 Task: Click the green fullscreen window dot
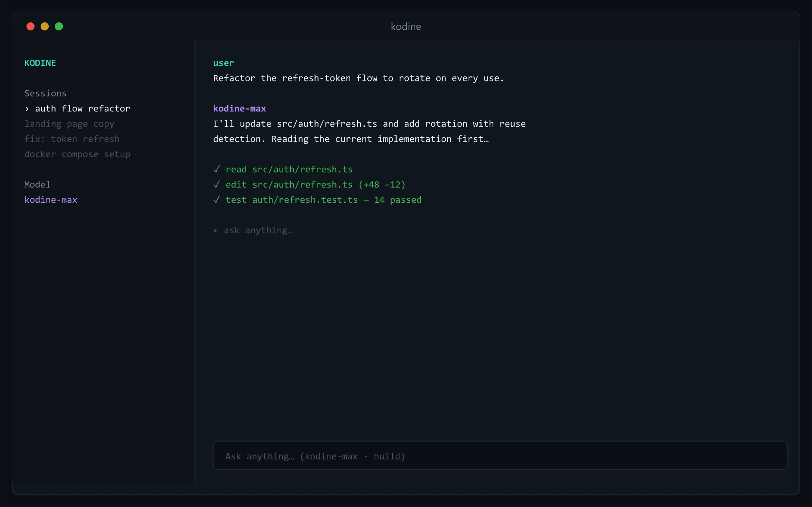tap(59, 26)
